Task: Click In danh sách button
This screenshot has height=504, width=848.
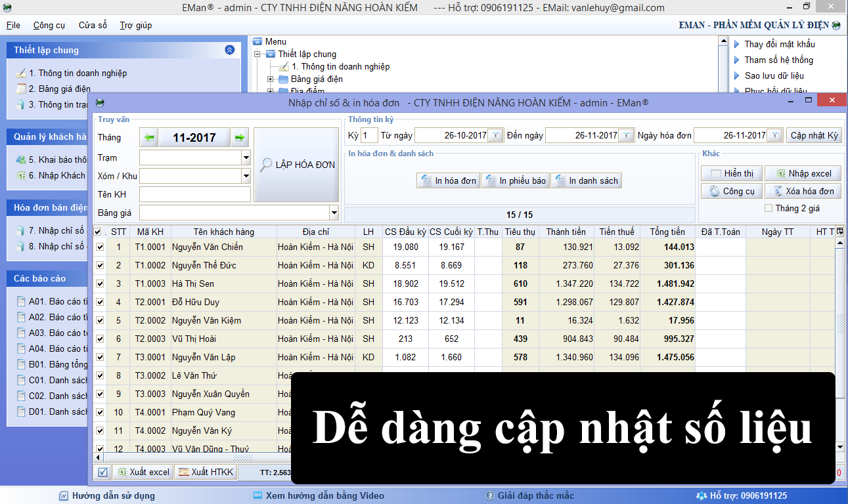Action: [x=586, y=180]
